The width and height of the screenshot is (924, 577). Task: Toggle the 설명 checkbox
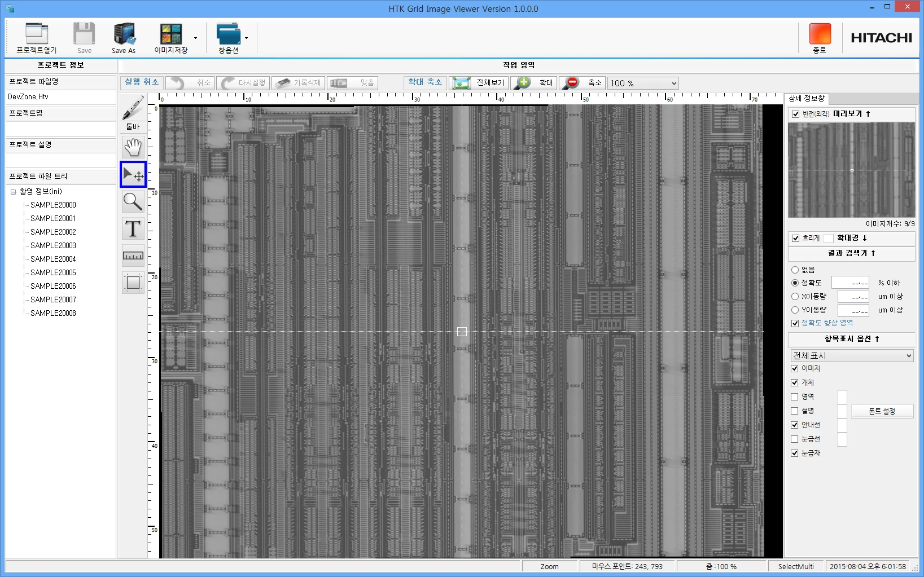[x=795, y=411]
